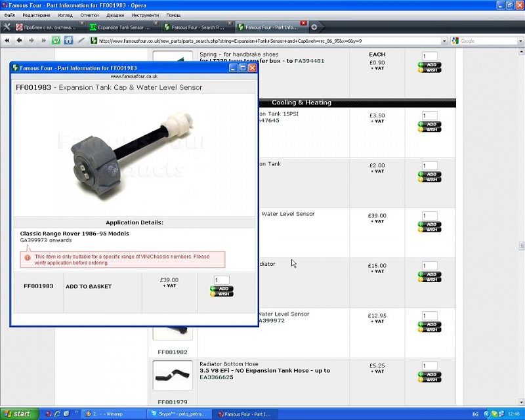This screenshot has height=420, width=525.
Task: Click in the Google search box
Action: pos(488,41)
